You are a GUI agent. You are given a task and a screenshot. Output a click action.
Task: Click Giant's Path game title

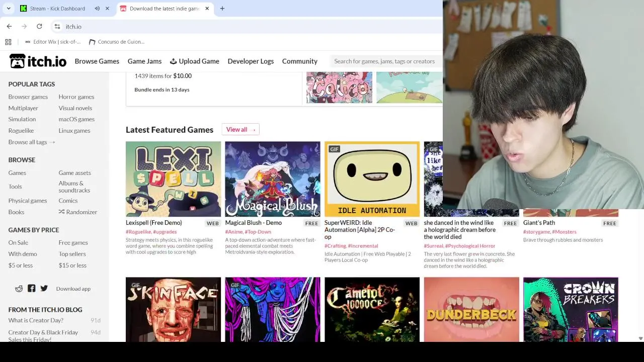click(x=539, y=223)
